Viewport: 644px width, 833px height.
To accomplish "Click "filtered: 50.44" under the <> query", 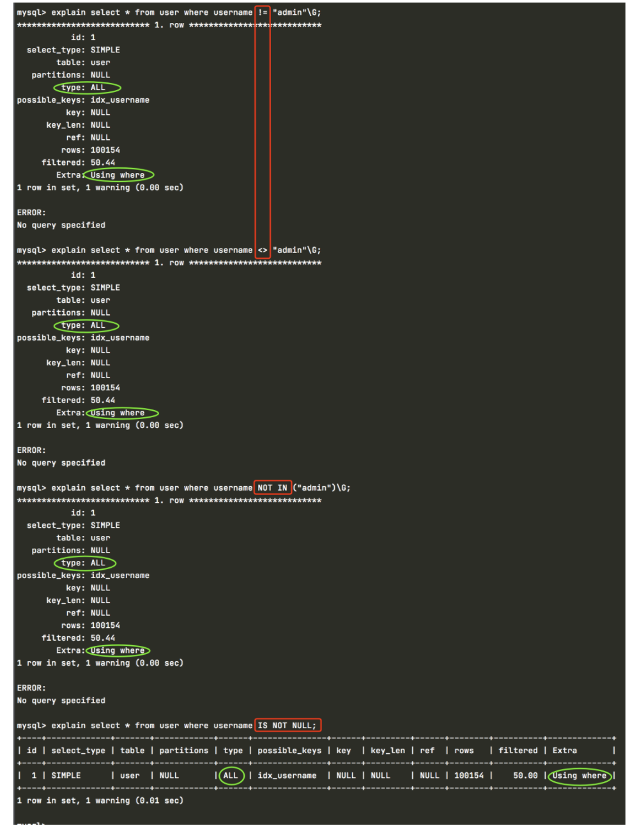I will pyautogui.click(x=79, y=401).
